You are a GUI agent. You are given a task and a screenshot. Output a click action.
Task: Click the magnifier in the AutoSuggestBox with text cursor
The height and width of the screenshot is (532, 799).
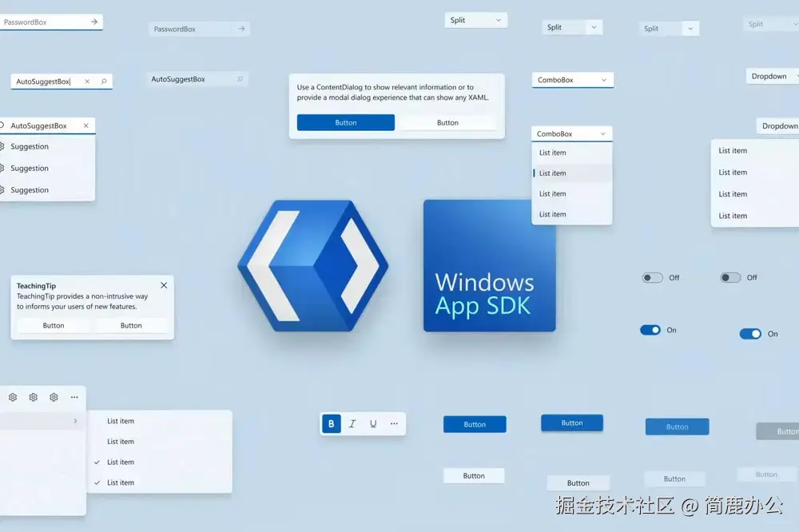104,81
